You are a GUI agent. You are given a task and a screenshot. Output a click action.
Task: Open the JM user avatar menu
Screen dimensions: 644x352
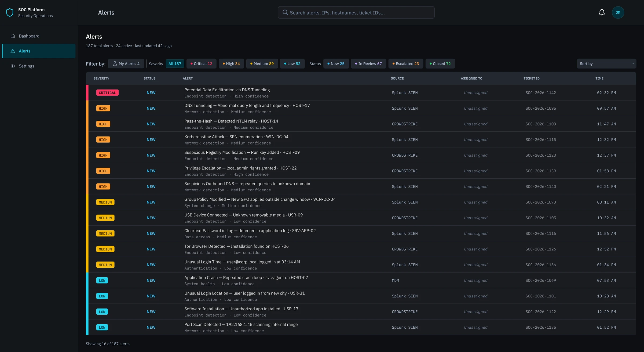[x=618, y=12]
